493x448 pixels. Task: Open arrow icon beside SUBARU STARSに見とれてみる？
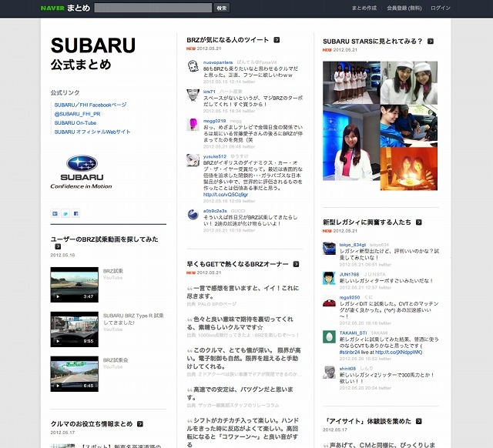[431, 41]
